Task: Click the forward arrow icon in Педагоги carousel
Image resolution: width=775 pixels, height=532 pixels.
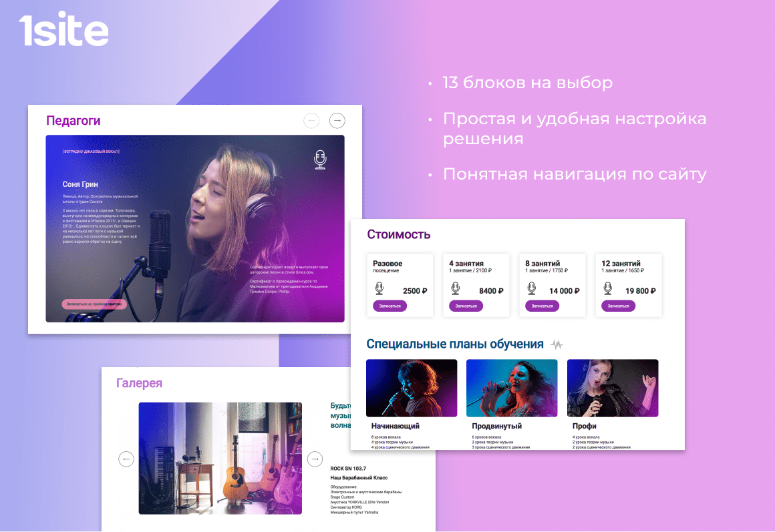Action: [x=337, y=120]
